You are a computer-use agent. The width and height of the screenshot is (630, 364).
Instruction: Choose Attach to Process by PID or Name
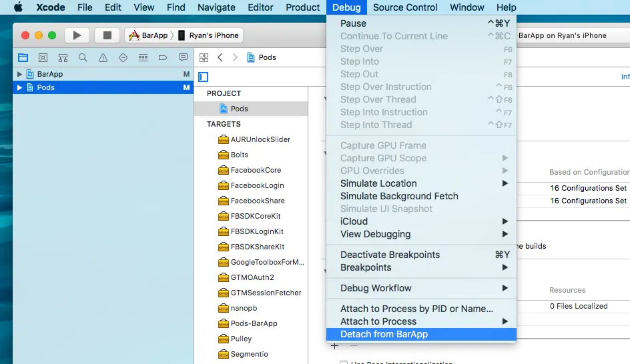[x=421, y=309]
